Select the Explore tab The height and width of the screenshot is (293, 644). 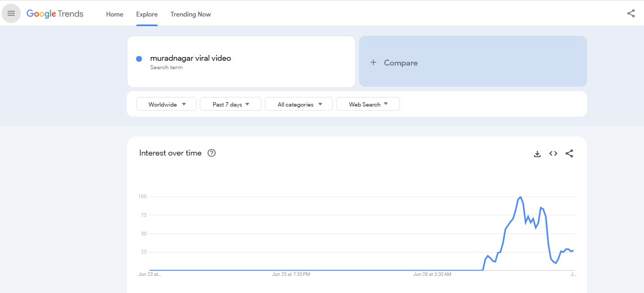click(x=146, y=14)
